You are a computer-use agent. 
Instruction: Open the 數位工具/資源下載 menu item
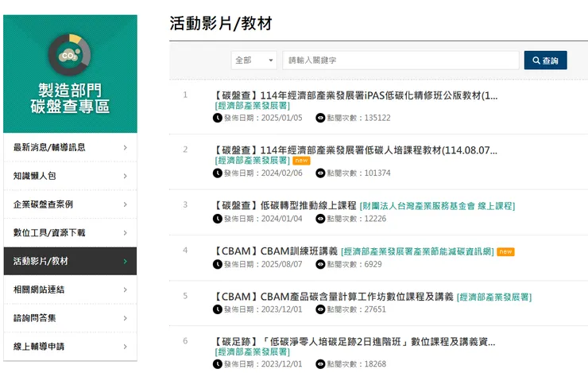tap(70, 233)
